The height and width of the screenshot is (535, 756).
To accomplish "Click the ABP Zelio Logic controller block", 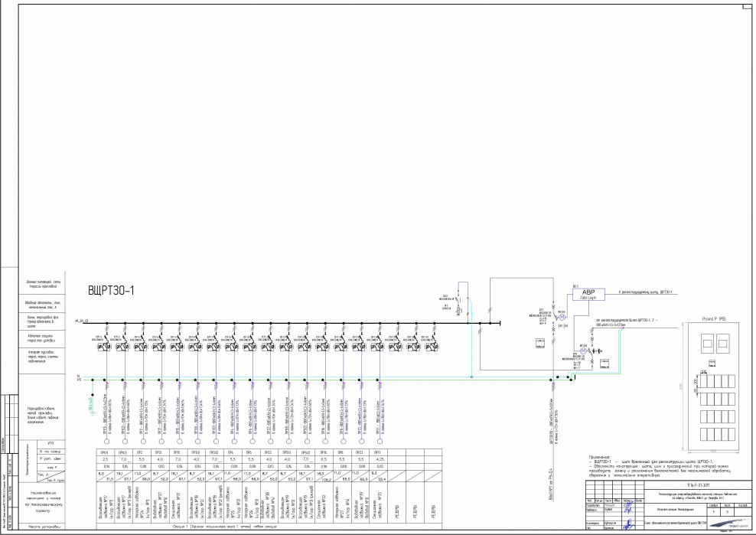I will click(588, 293).
